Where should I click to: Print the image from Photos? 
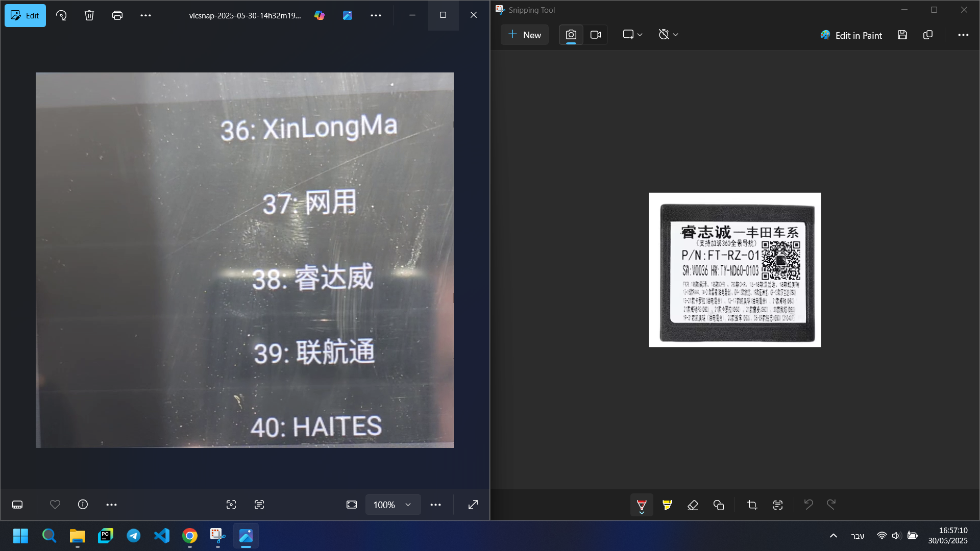(x=117, y=15)
